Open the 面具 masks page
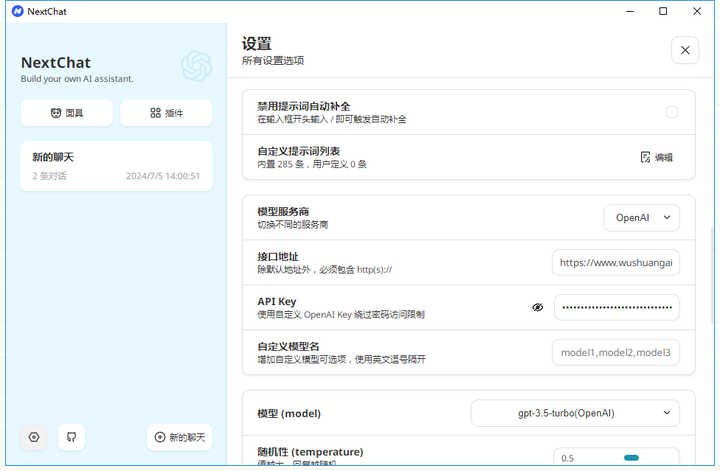 pyautogui.click(x=67, y=113)
